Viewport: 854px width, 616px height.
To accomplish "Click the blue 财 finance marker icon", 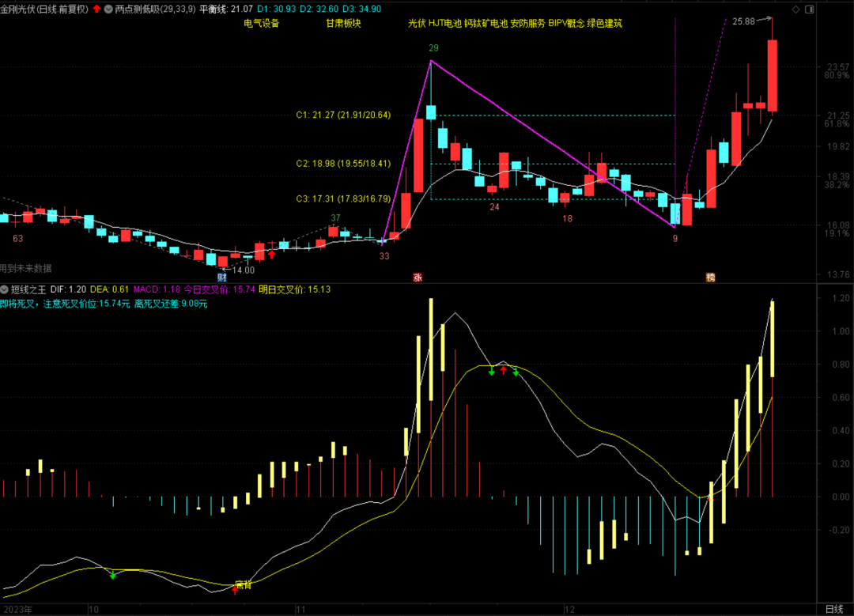I will [x=222, y=277].
